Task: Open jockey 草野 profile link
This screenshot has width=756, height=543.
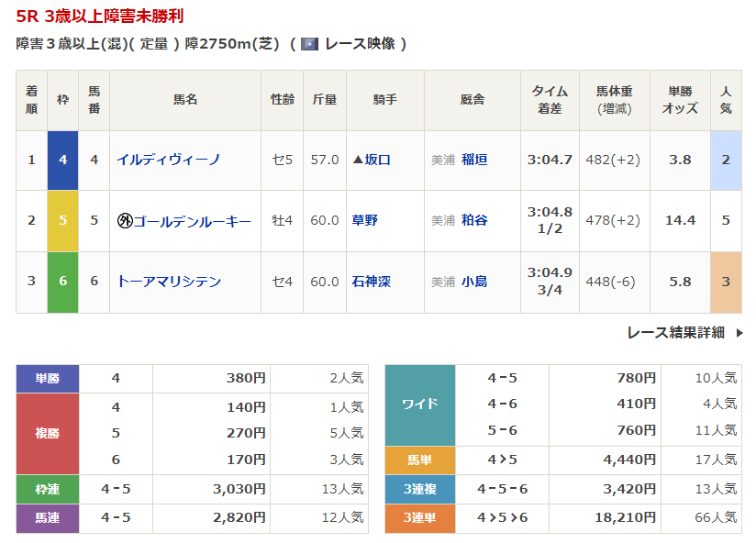Action: (364, 220)
